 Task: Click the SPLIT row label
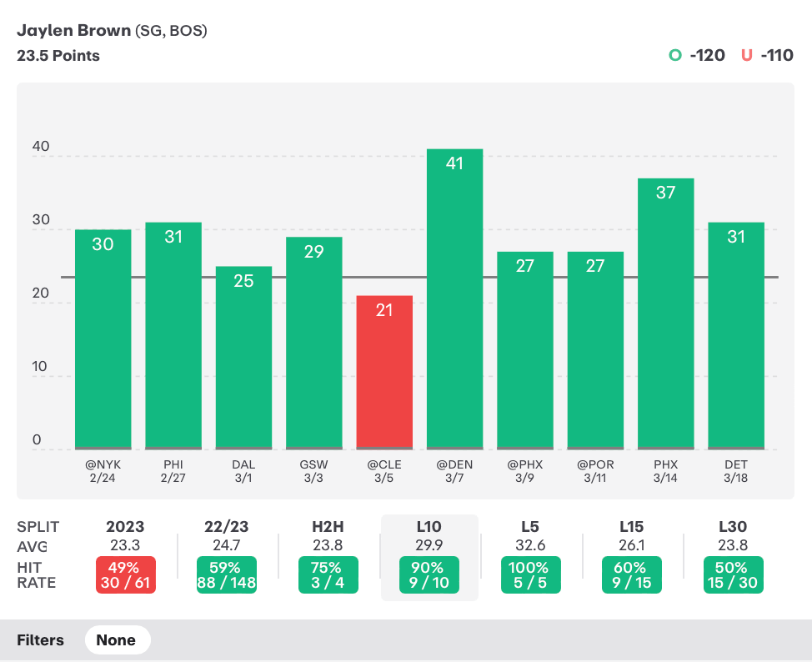pos(38,527)
